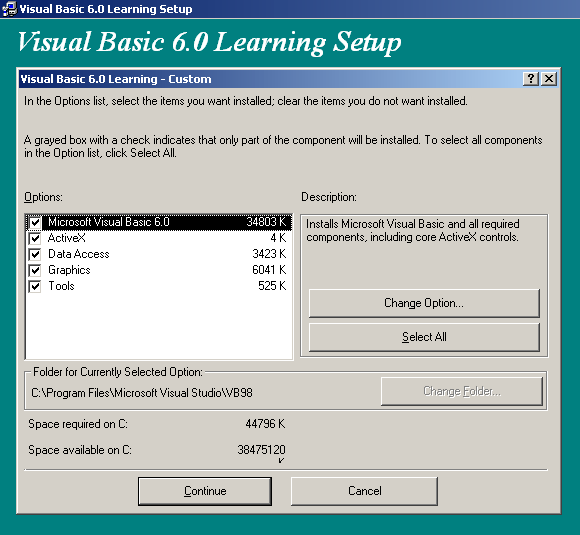Click the setup icon in the title bar
This screenshot has width=580, height=535.
pyautogui.click(x=9, y=9)
